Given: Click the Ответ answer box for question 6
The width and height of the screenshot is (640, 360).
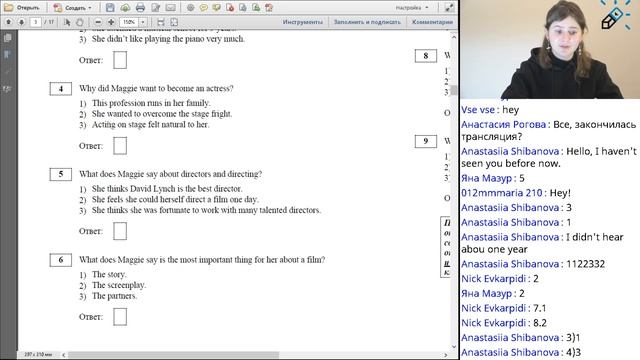Looking at the screenshot, I should [120, 317].
